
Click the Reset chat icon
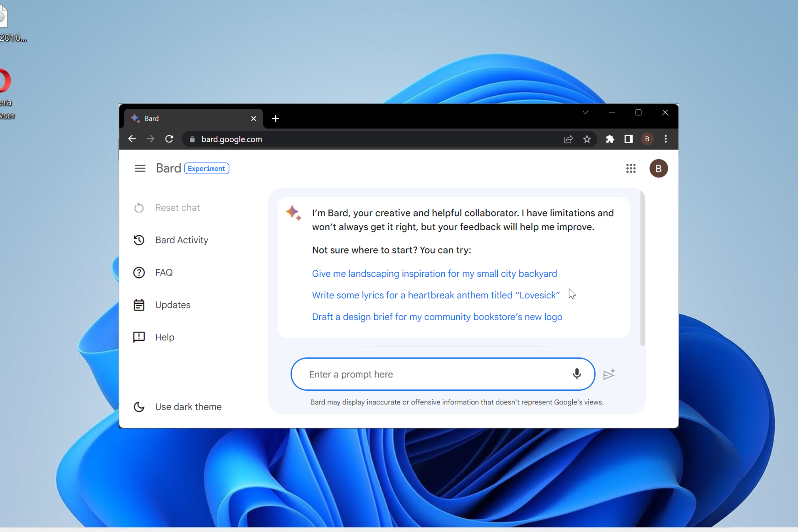pos(140,208)
